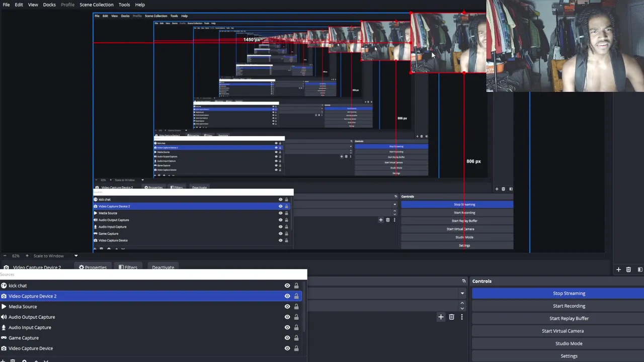Increase transition duration with up arrow

pyautogui.click(x=462, y=303)
